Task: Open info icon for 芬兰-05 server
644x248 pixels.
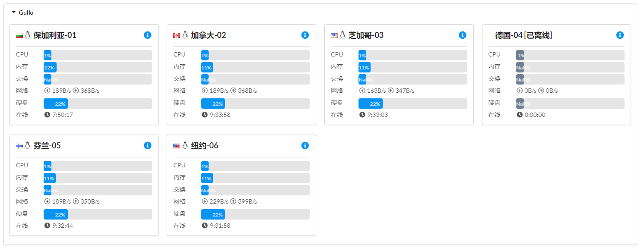Action: coord(148,145)
